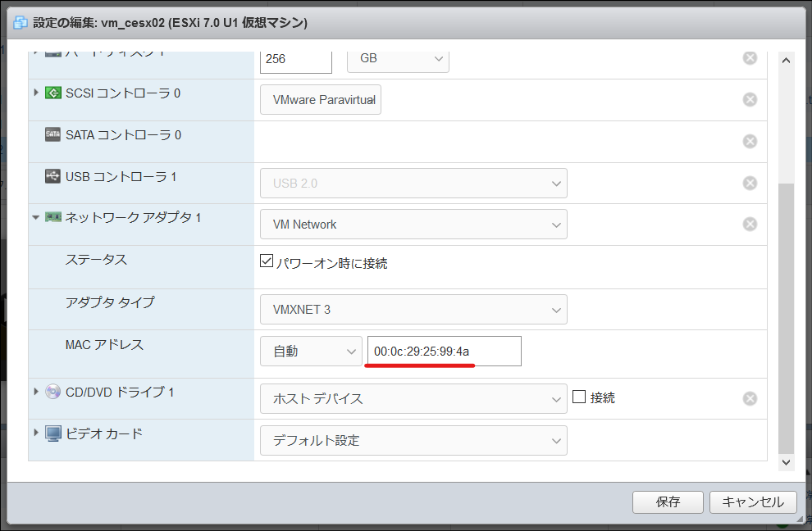
Task: Open the USB 2.0 dropdown
Action: pos(413,184)
